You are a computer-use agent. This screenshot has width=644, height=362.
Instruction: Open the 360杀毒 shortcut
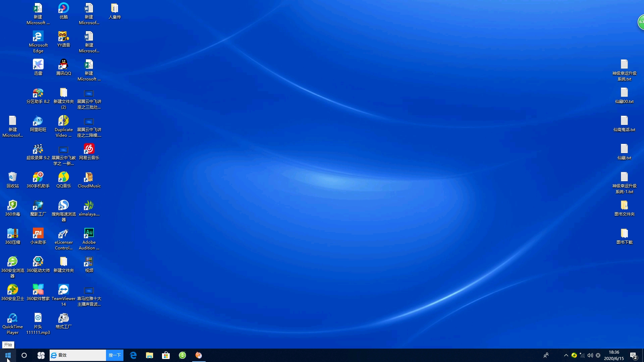12,208
